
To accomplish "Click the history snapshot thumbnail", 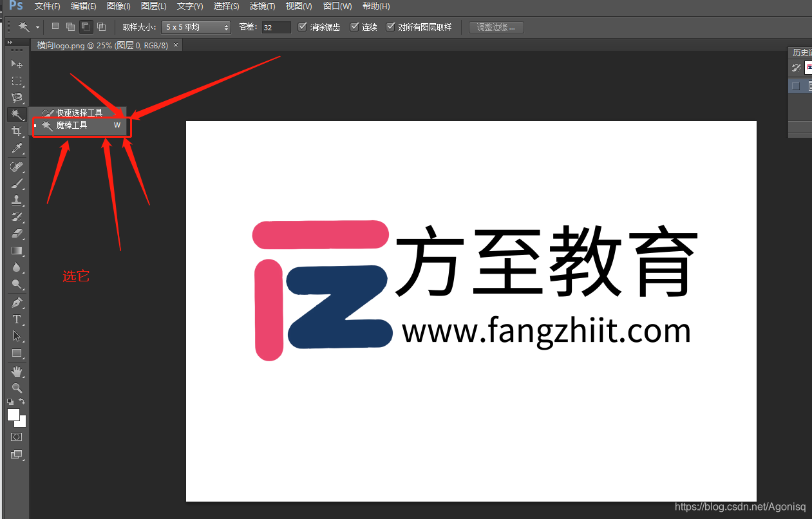I will (x=808, y=68).
